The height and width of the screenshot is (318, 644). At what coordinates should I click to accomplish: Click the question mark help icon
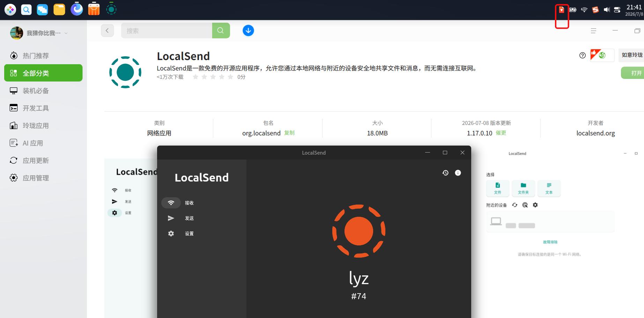coord(583,55)
